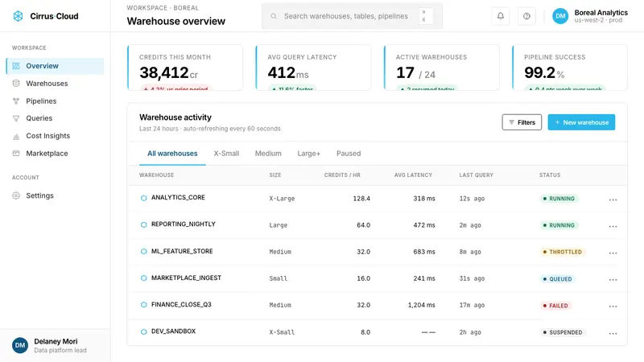This screenshot has width=644, height=362.
Task: Click the Marketplace storefront icon
Action: click(16, 154)
